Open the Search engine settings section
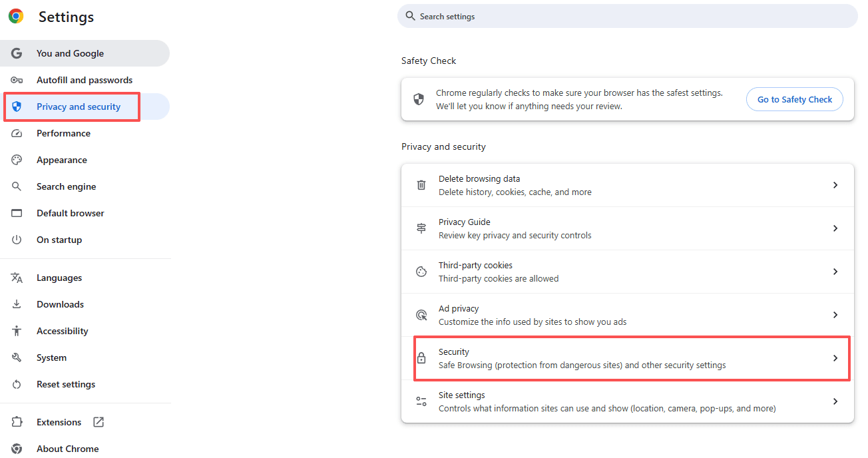Image resolution: width=868 pixels, height=458 pixels. pos(85,186)
